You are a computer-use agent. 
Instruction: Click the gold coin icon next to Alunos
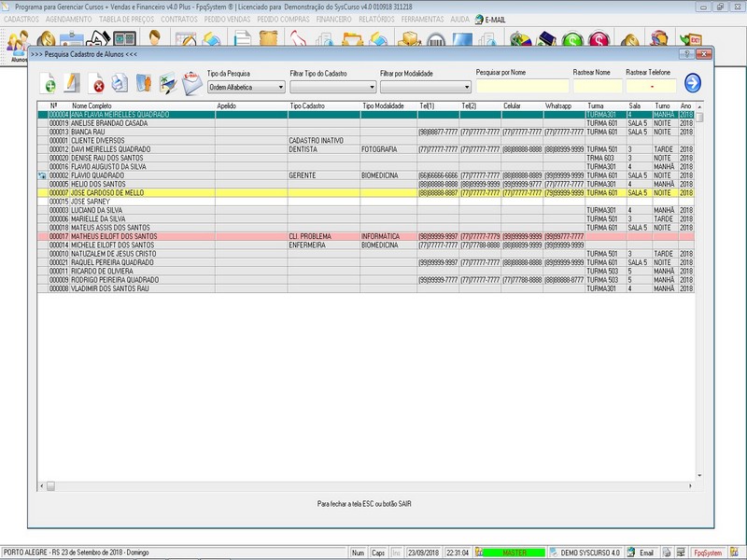46,39
